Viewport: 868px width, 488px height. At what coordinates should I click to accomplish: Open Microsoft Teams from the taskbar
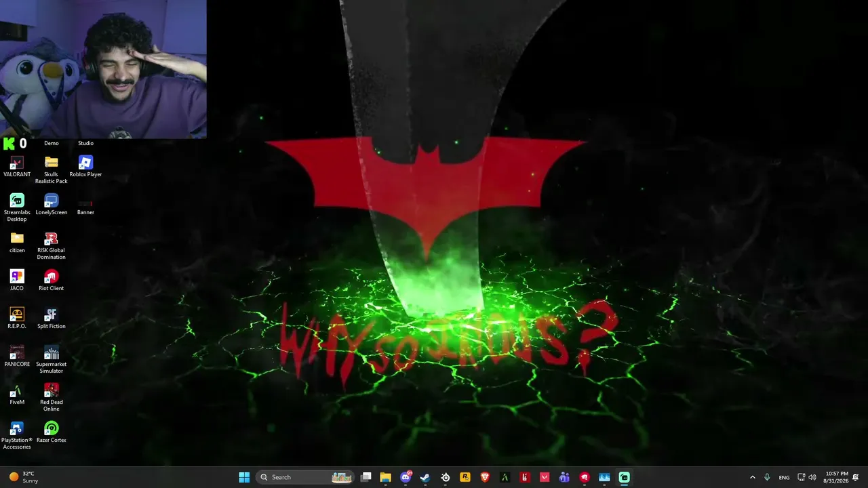click(x=564, y=477)
